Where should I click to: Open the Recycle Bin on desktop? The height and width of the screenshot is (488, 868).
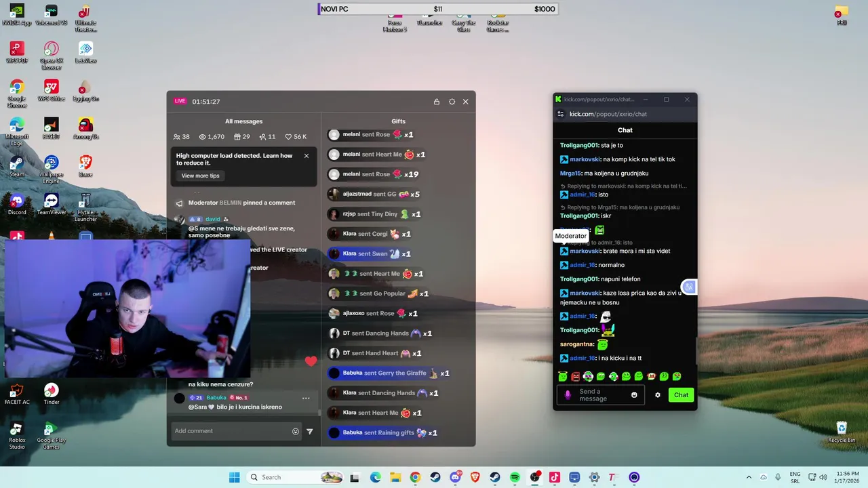842,432
